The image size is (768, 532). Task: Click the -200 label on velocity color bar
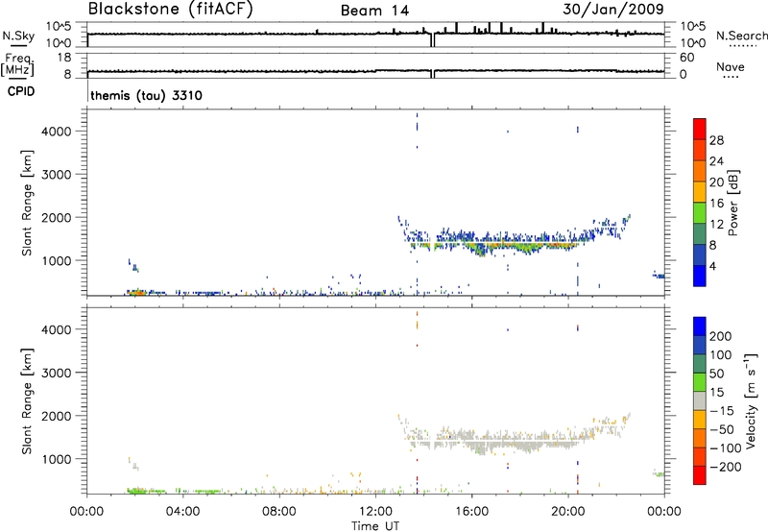click(x=726, y=467)
